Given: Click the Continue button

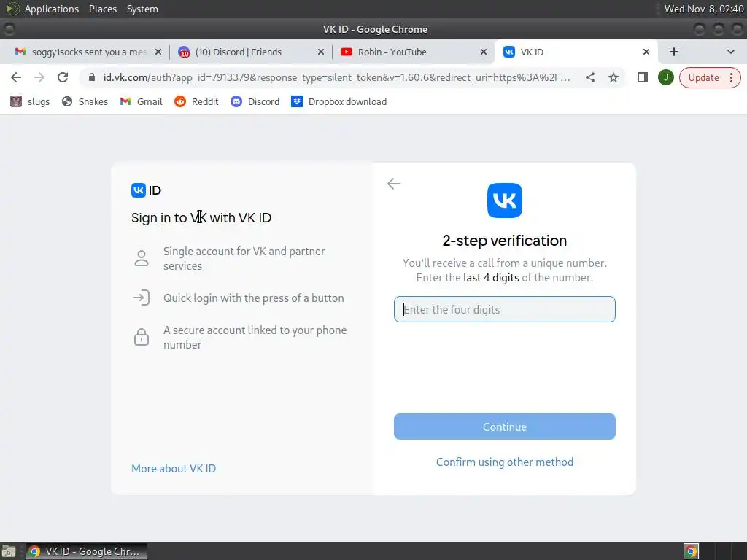Looking at the screenshot, I should (505, 427).
